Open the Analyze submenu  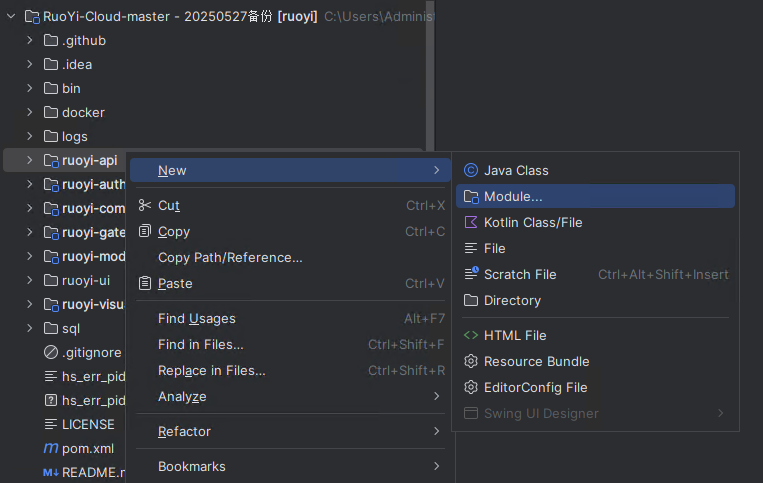[x=290, y=396]
